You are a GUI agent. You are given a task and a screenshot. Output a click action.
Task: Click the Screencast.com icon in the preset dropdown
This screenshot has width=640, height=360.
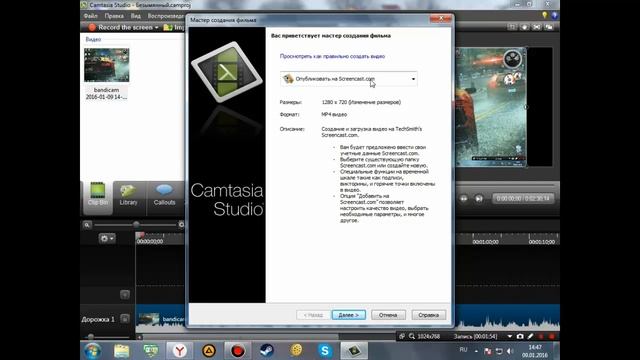click(288, 79)
